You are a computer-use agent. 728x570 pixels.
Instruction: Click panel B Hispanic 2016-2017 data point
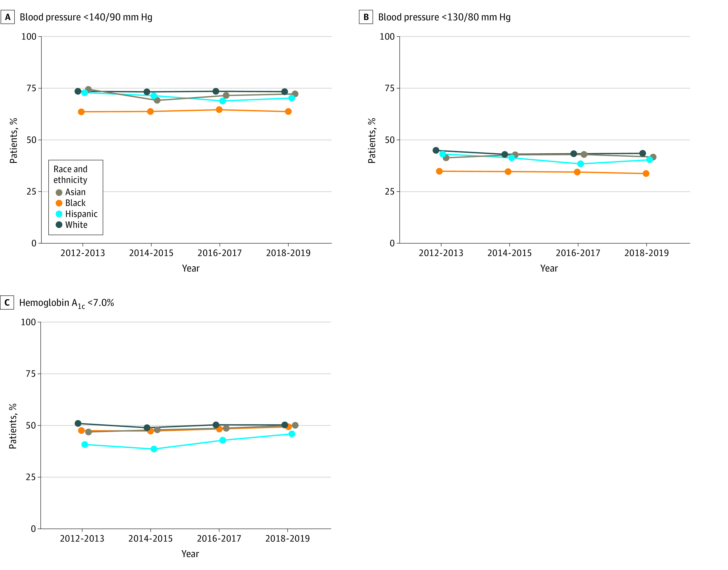[x=581, y=164]
